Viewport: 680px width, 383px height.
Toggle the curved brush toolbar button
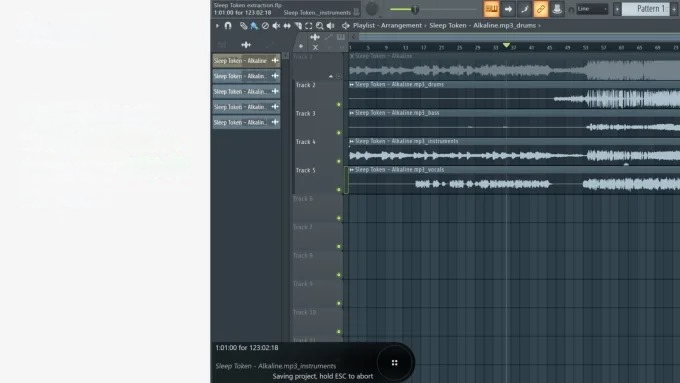[x=524, y=9]
